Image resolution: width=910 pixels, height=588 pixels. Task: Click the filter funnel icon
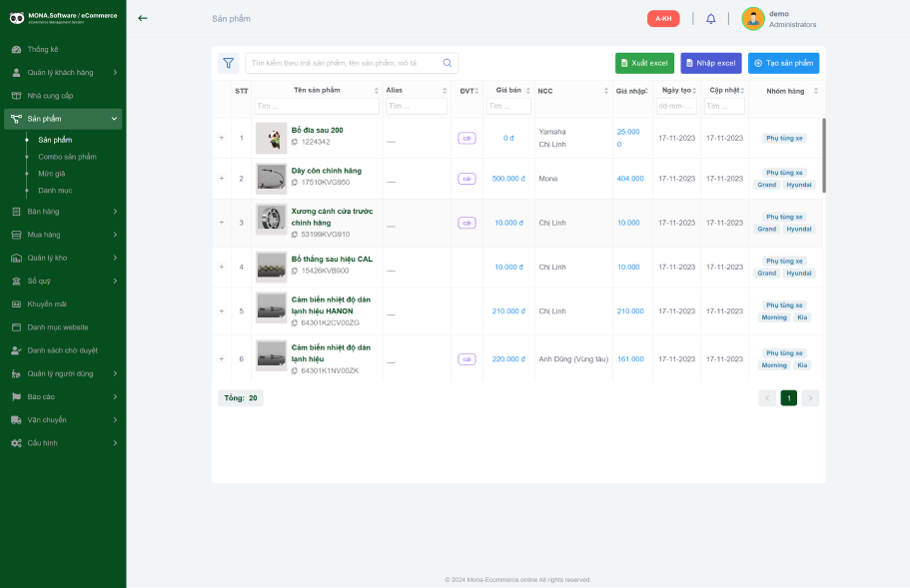coord(229,63)
